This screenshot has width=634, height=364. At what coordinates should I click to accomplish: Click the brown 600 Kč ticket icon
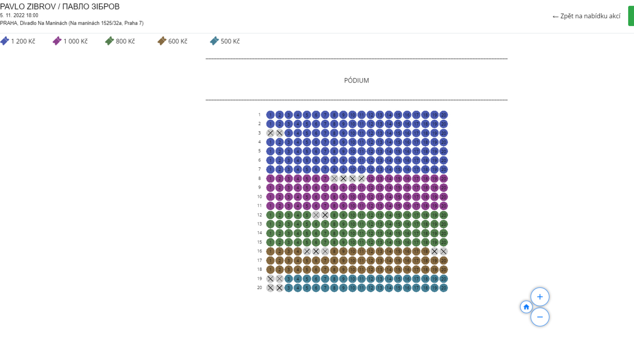tap(162, 41)
